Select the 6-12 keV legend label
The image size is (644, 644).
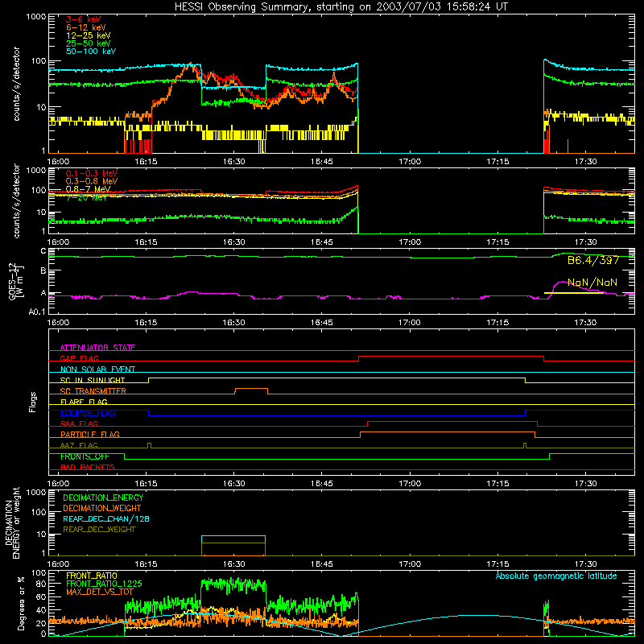[x=86, y=27]
